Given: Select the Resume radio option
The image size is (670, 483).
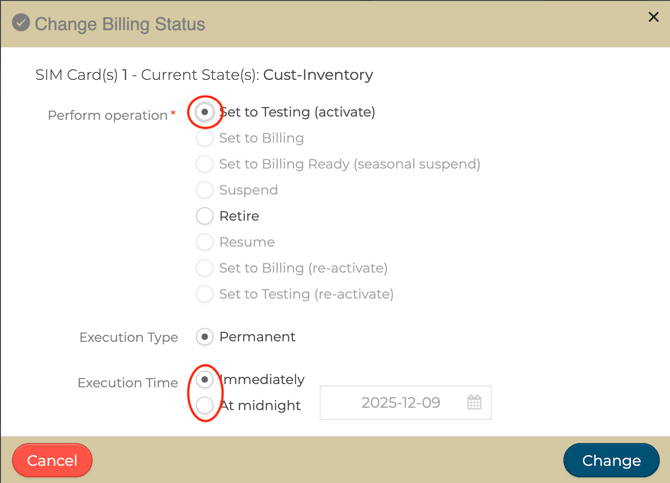Looking at the screenshot, I should click(x=205, y=242).
